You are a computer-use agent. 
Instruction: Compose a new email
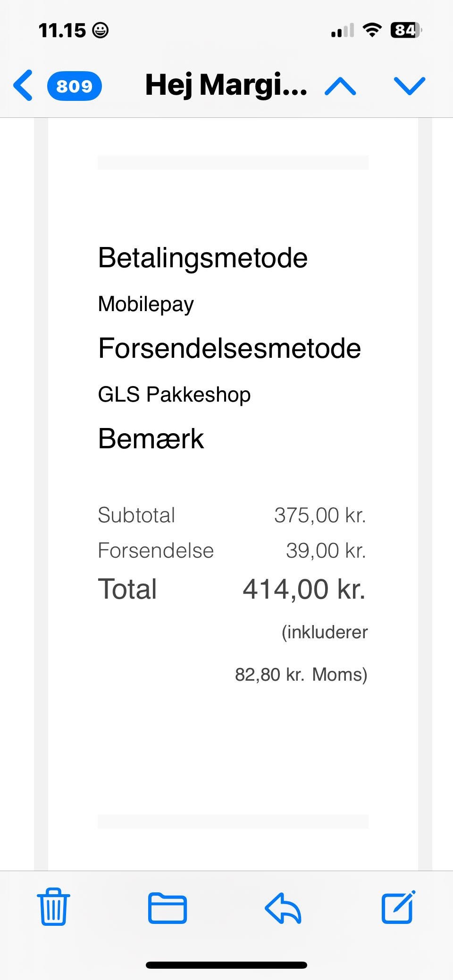point(398,906)
